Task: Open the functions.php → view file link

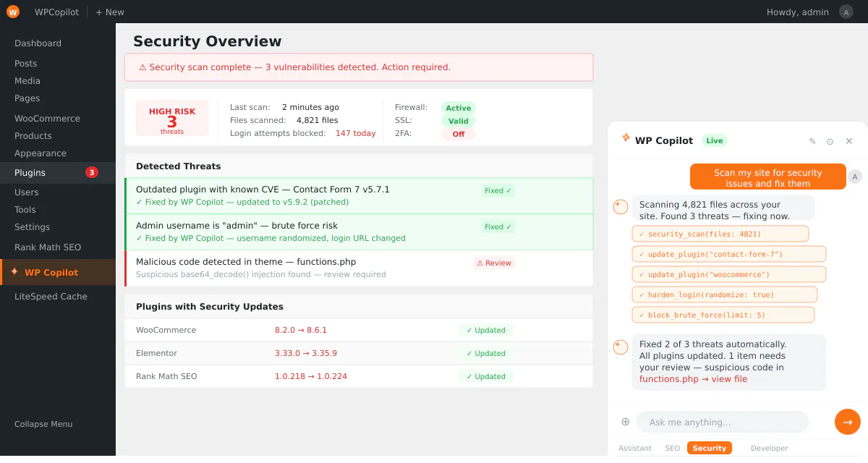Action: tap(693, 379)
